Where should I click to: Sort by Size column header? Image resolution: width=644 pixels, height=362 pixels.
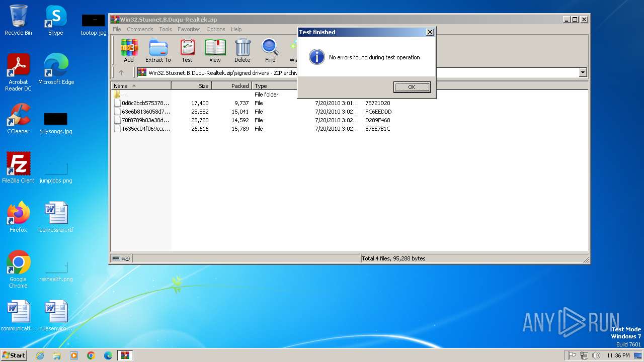pyautogui.click(x=192, y=86)
